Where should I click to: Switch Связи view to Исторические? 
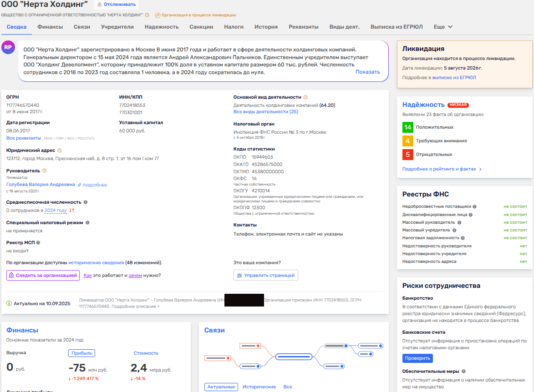click(259, 387)
